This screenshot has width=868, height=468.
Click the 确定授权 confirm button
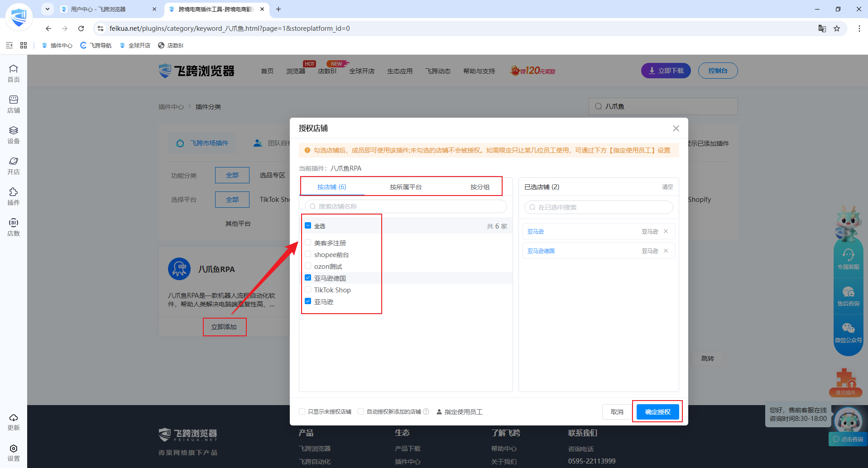(x=657, y=412)
